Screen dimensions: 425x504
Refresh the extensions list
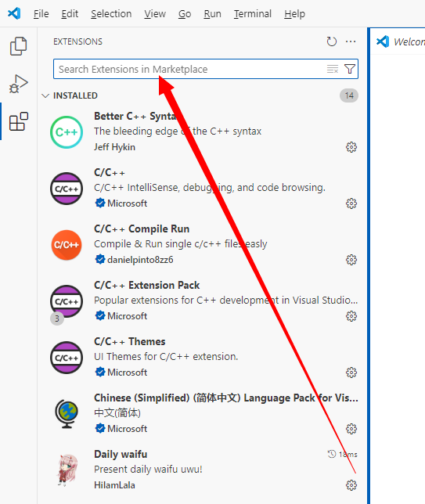[x=331, y=41]
